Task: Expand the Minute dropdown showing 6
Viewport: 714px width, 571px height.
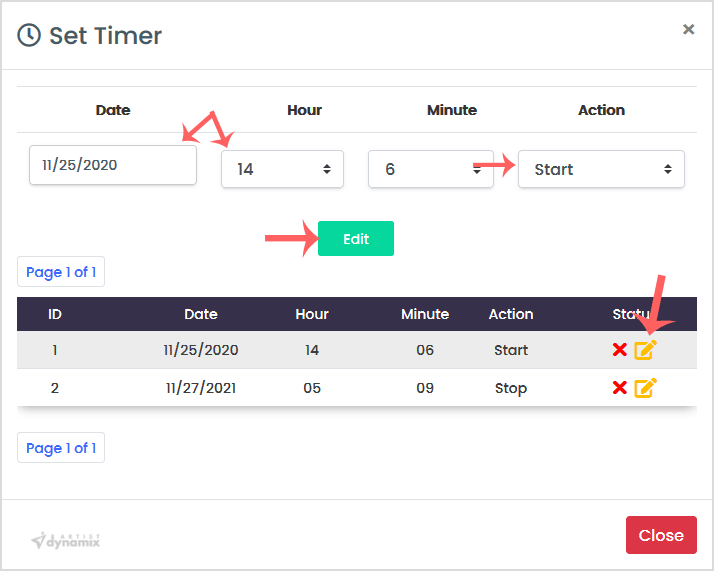Action: [x=430, y=169]
